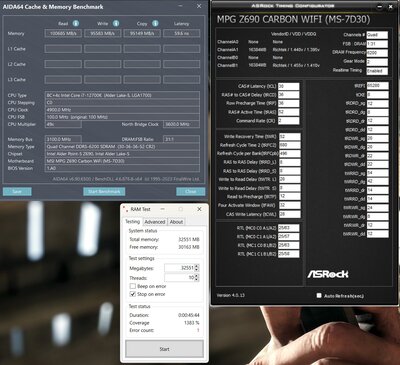Close the RAM Test window

pyautogui.click(x=199, y=209)
